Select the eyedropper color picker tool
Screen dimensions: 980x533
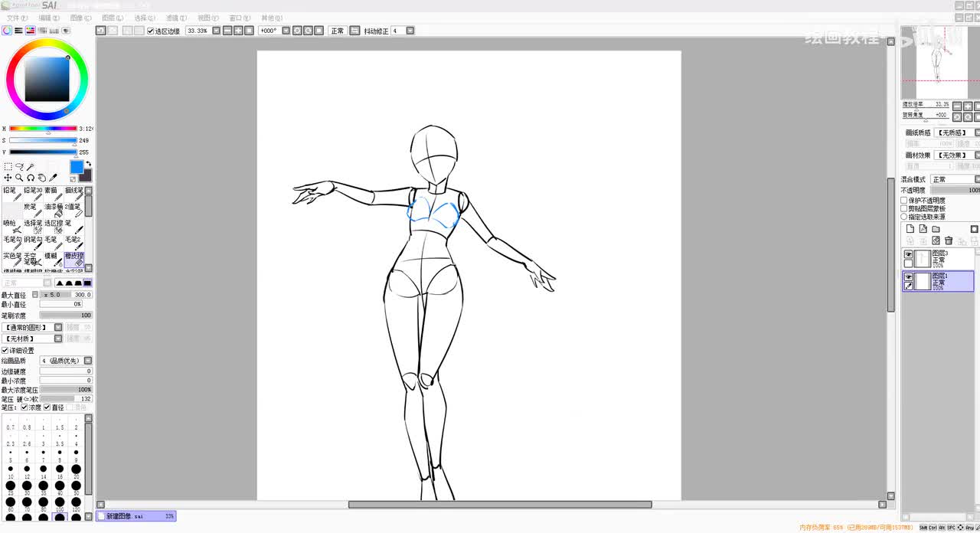pos(54,178)
